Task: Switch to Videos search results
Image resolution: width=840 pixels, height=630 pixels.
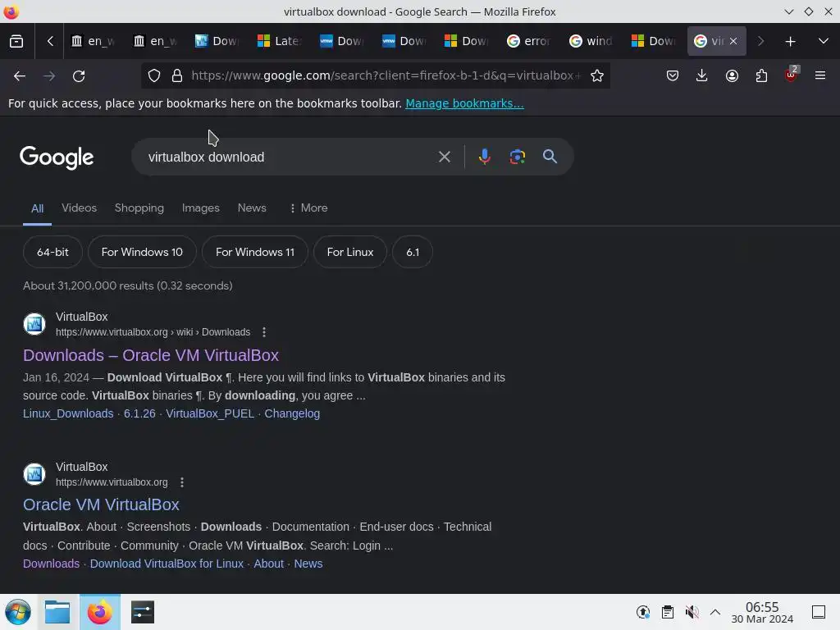Action: point(80,208)
